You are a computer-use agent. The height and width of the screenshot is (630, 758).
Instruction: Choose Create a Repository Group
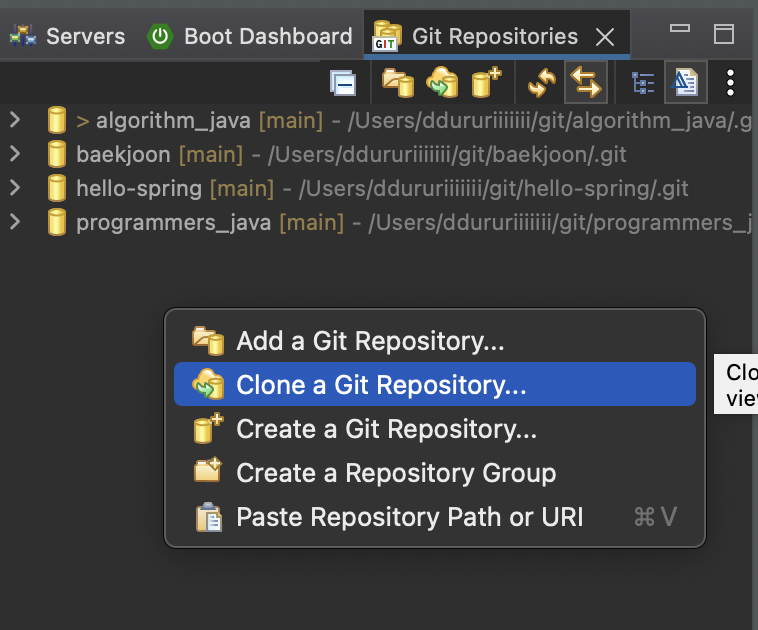(x=435, y=472)
